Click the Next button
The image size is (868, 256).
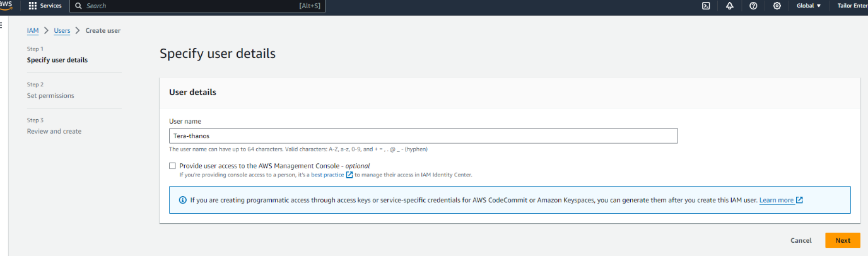842,240
